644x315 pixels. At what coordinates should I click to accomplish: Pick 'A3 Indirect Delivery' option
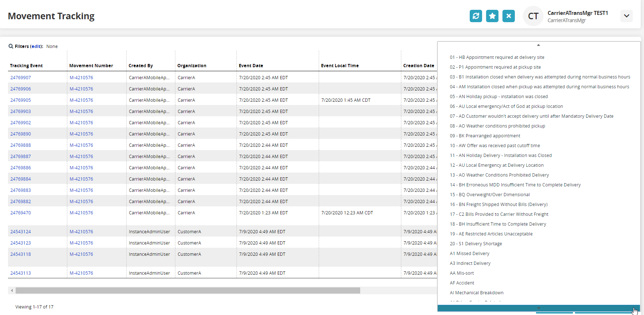click(470, 263)
